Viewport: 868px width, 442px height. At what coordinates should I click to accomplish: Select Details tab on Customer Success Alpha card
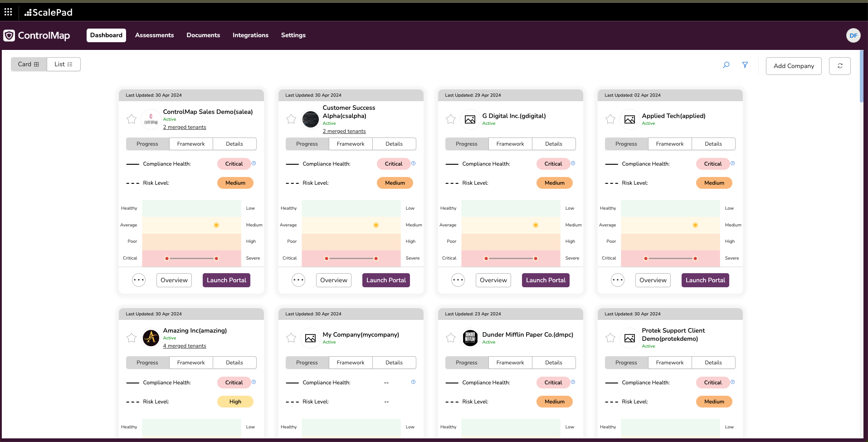[x=394, y=144]
